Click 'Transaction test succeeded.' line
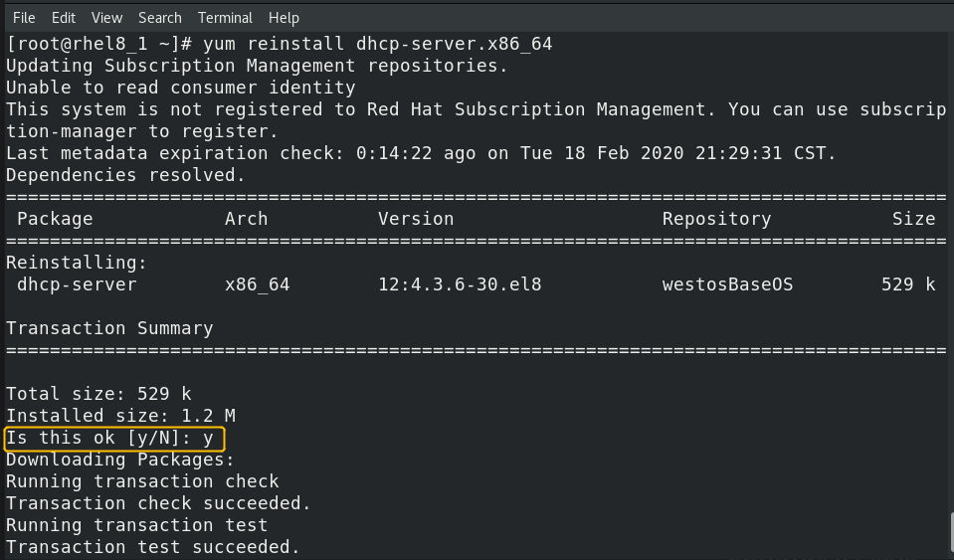The height and width of the screenshot is (560, 954). click(153, 547)
